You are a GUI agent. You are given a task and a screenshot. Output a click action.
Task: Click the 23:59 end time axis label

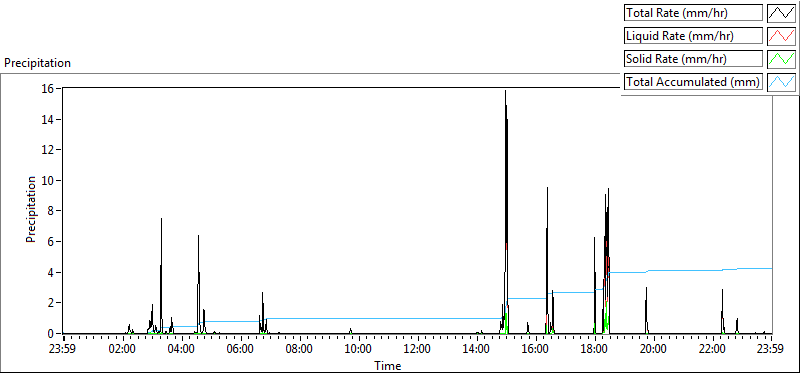pyautogui.click(x=771, y=350)
